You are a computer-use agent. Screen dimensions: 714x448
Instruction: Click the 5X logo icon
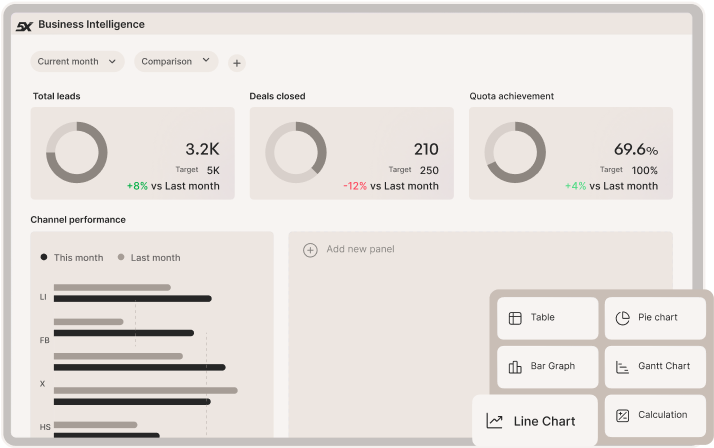point(24,26)
